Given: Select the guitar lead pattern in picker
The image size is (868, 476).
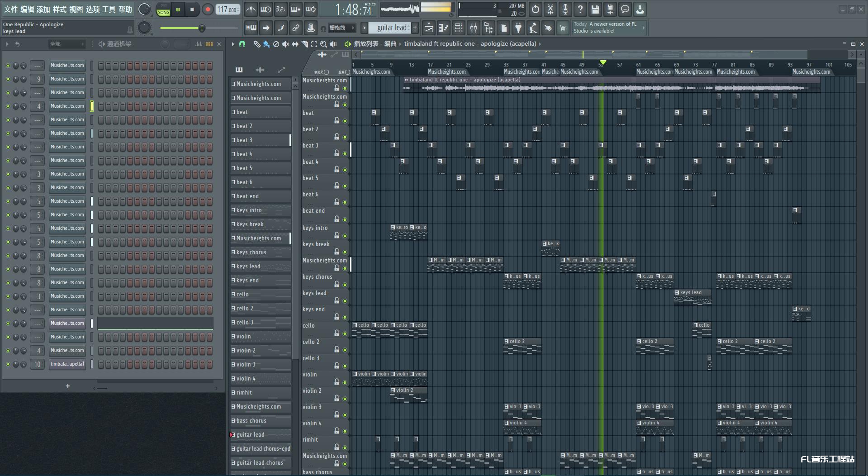Looking at the screenshot, I should 261,435.
